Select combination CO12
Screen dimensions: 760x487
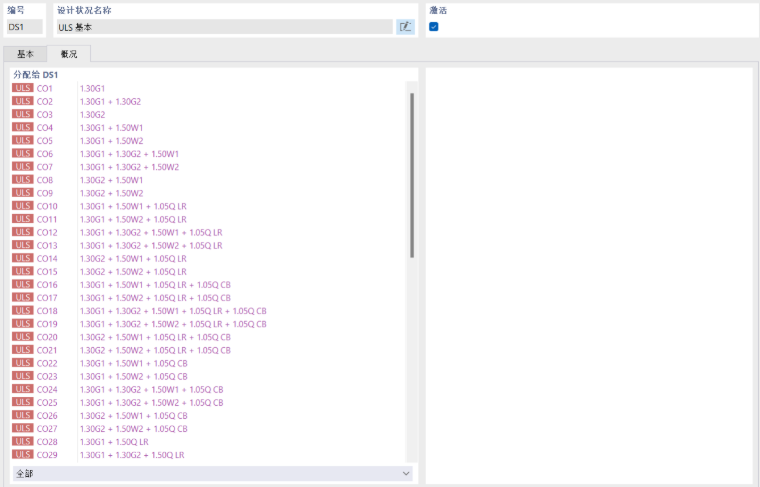point(208,232)
